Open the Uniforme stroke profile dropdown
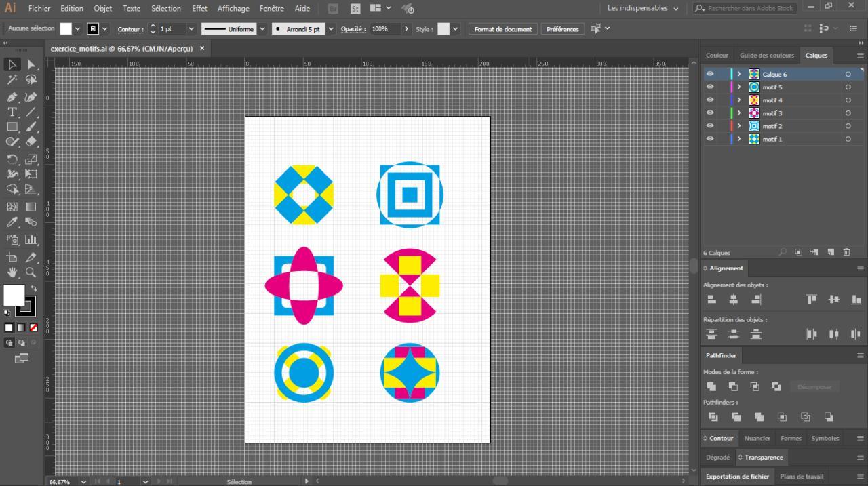 click(262, 29)
